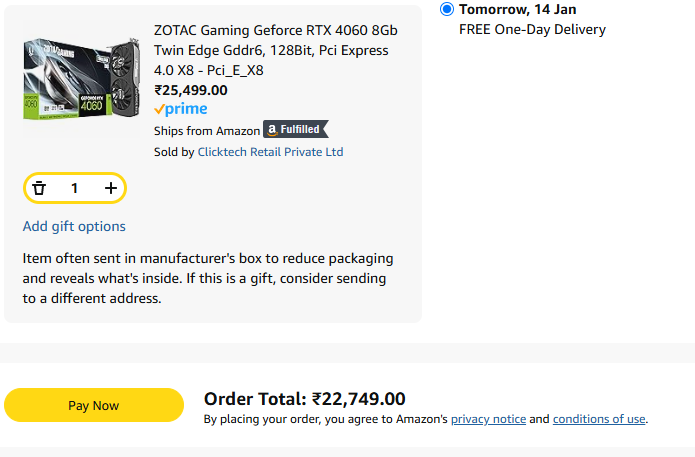Screen dimensions: 695x457
Task: Open the privacy notice link
Action: point(488,419)
